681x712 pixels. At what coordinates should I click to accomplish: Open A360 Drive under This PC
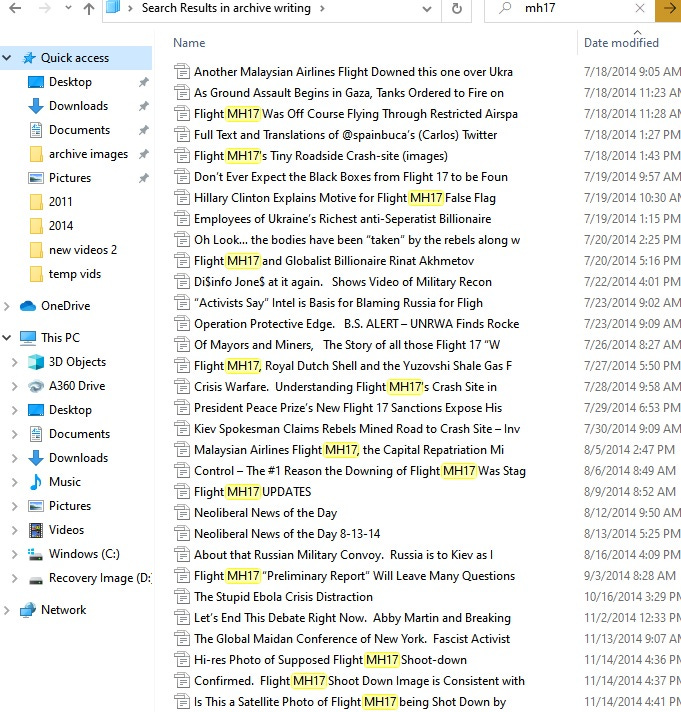(77, 386)
